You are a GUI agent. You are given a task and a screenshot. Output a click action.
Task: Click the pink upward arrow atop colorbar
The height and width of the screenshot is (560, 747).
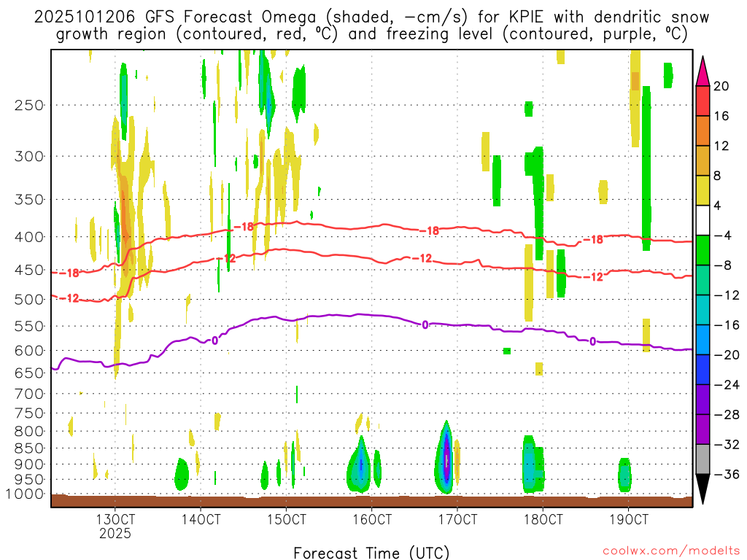(x=703, y=70)
